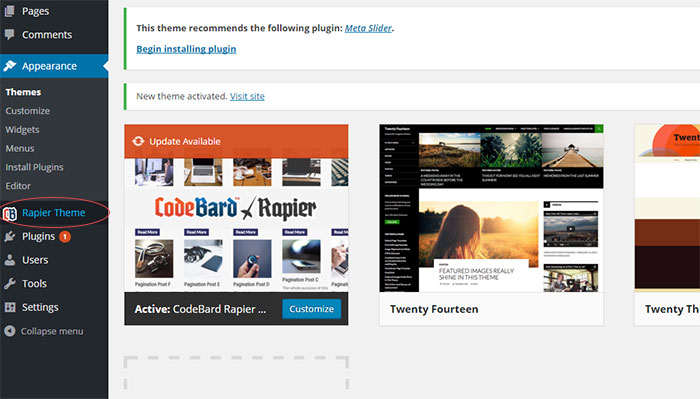Click the blue Customize button

(x=312, y=309)
